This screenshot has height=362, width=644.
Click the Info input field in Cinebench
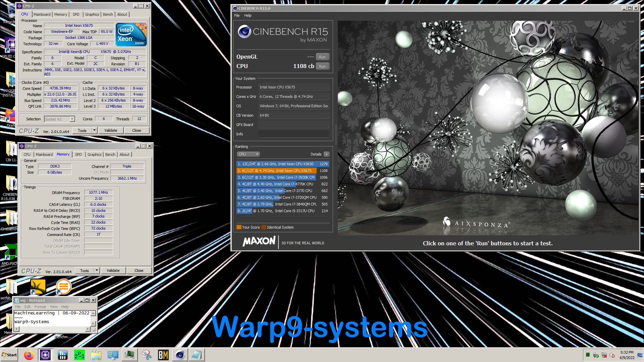(293, 134)
